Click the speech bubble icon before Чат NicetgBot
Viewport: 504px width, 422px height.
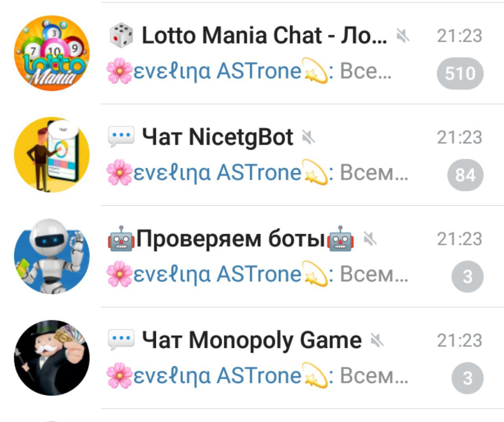click(x=121, y=137)
